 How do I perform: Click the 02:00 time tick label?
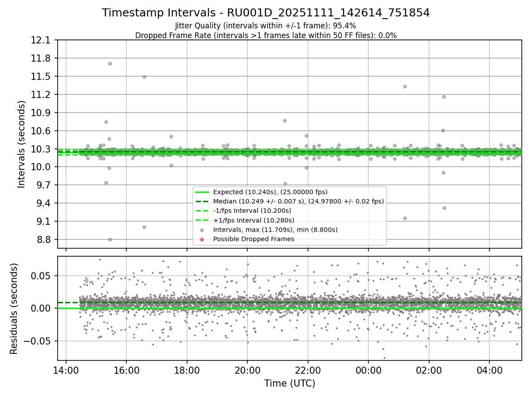coord(429,370)
